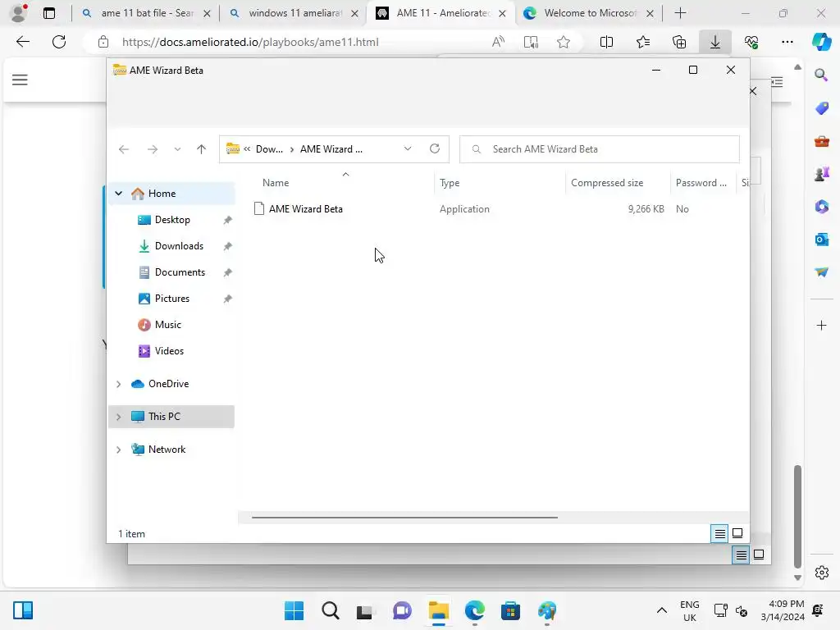Viewport: 840px width, 630px height.
Task: Select Network in navigation pane
Action: tap(167, 450)
